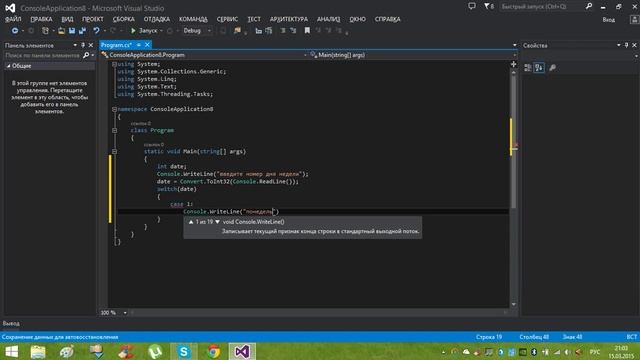Click the Вход sign-in link
Viewport: 640px width, 360px height.
[609, 20]
